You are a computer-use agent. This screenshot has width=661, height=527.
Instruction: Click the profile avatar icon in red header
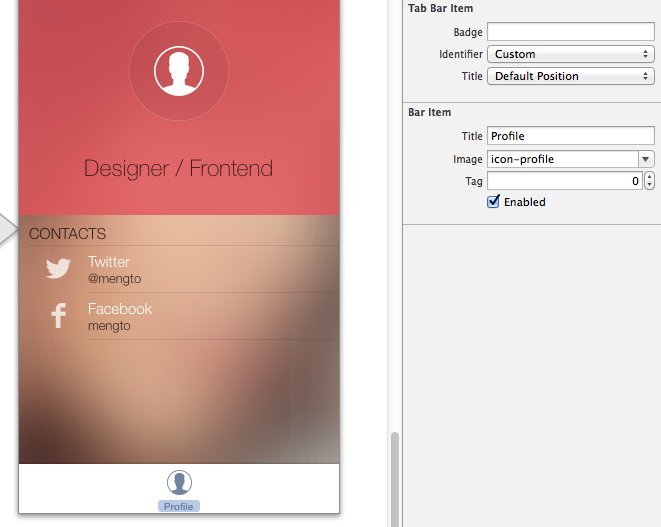(x=179, y=72)
